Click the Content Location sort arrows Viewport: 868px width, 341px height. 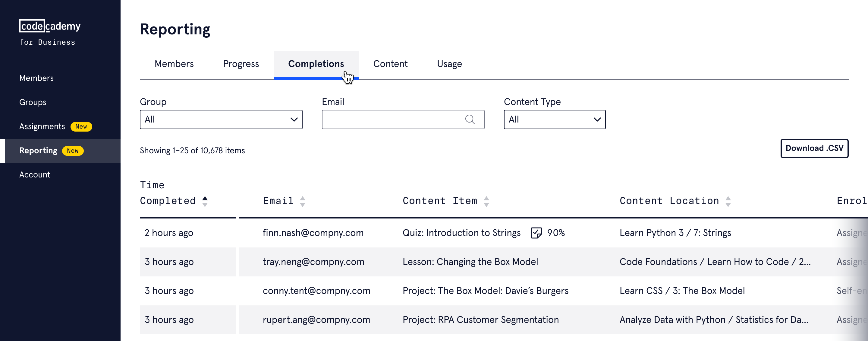[x=728, y=201]
